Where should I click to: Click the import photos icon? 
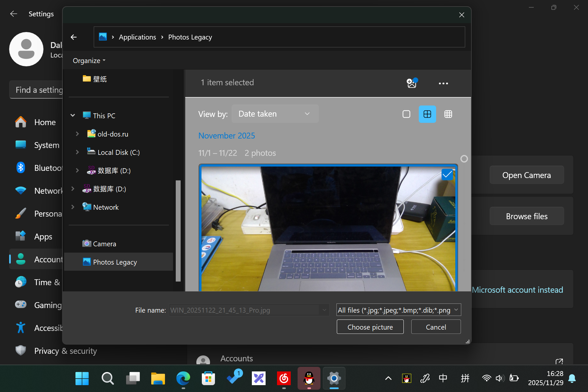pyautogui.click(x=412, y=83)
